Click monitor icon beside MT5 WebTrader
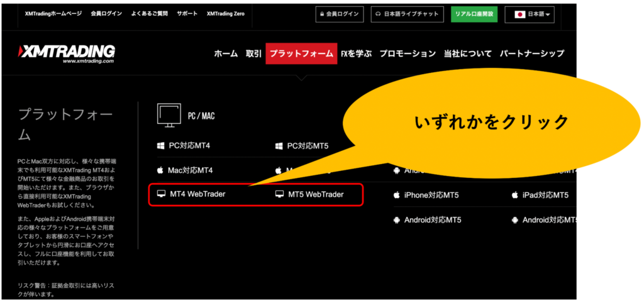The image size is (644, 303). 280,194
